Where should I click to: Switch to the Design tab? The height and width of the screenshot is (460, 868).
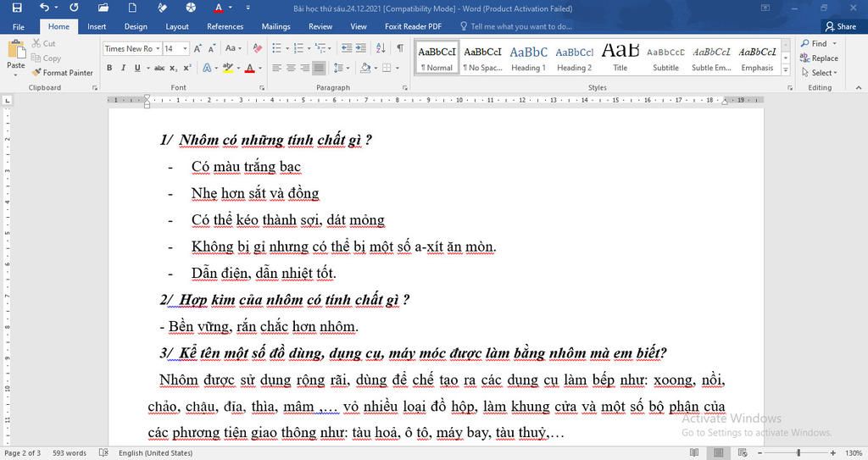click(136, 26)
